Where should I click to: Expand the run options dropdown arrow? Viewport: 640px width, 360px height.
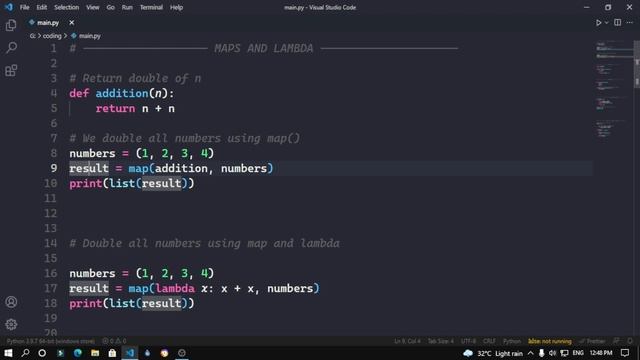pyautogui.click(x=606, y=23)
